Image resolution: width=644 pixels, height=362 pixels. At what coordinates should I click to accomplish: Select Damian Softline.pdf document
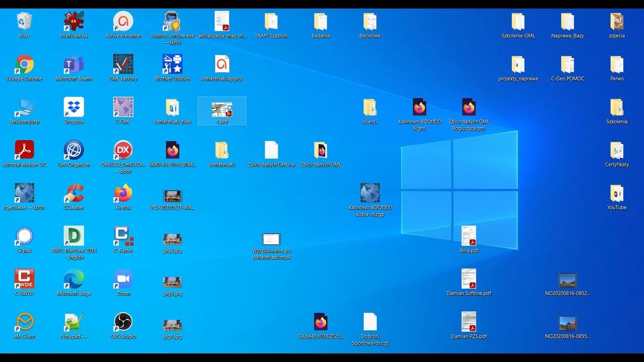[469, 279]
